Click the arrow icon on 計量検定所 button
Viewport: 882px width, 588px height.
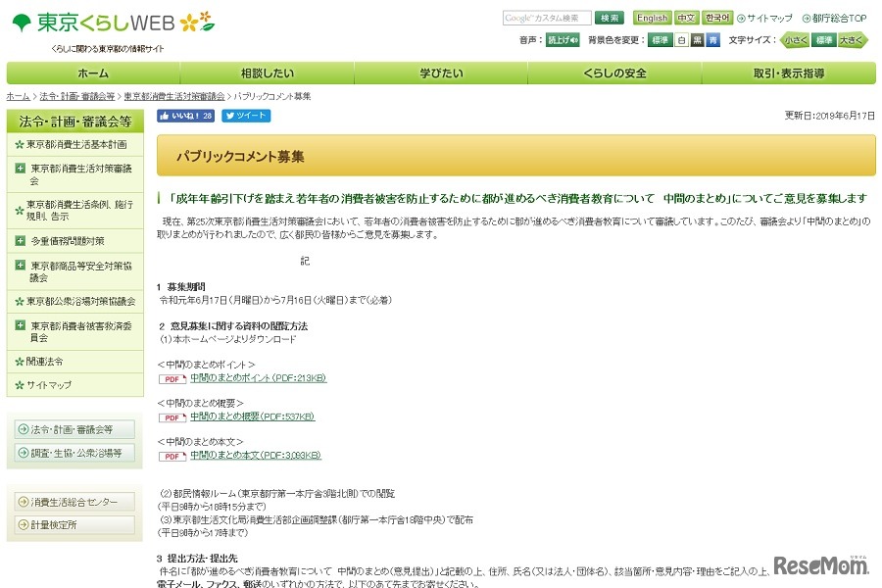click(24, 525)
